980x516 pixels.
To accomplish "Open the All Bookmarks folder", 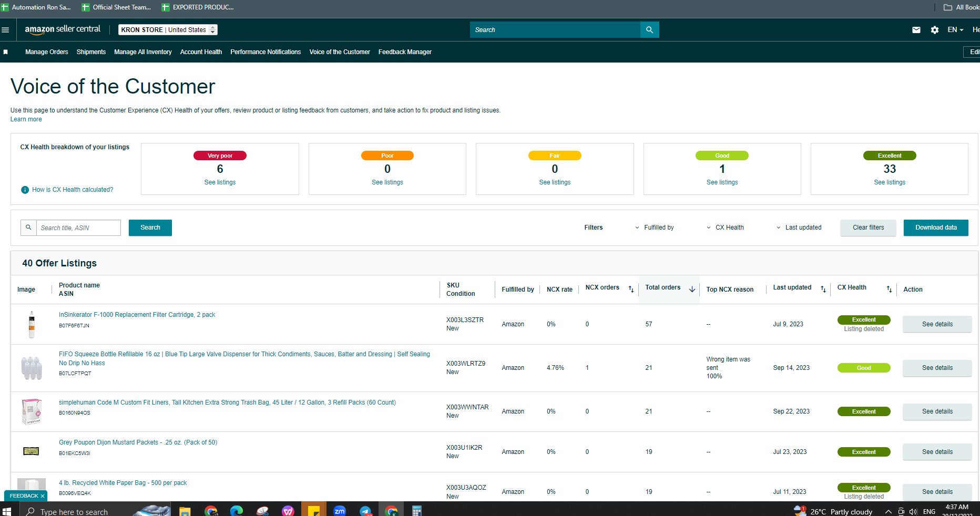I will (x=962, y=7).
